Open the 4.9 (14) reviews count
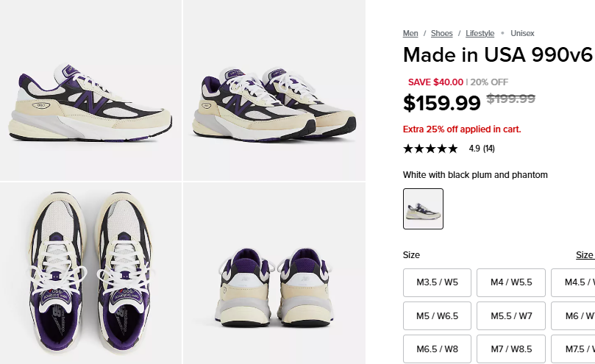 (x=482, y=149)
